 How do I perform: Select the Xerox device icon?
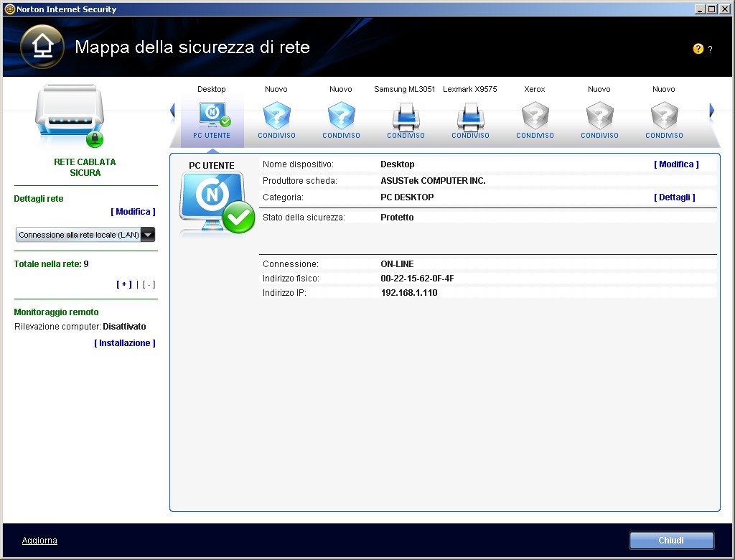click(535, 116)
